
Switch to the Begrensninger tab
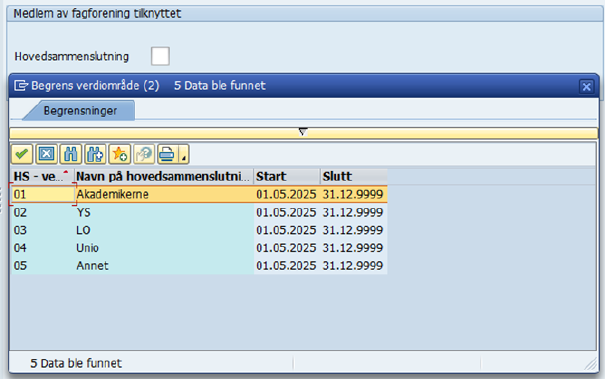coord(80,111)
